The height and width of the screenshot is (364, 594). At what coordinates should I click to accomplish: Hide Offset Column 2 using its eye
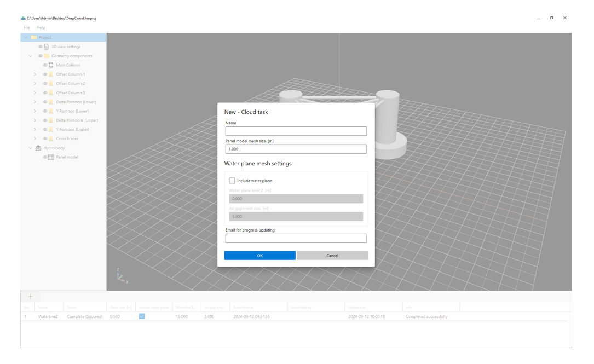pos(45,83)
